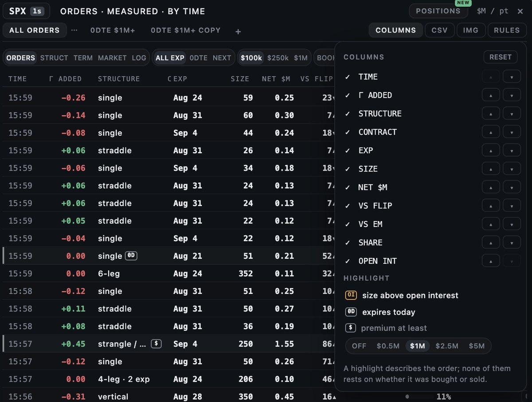Select the 15:57 strangle Sep 4 order row
532x402 pixels.
tap(168, 344)
